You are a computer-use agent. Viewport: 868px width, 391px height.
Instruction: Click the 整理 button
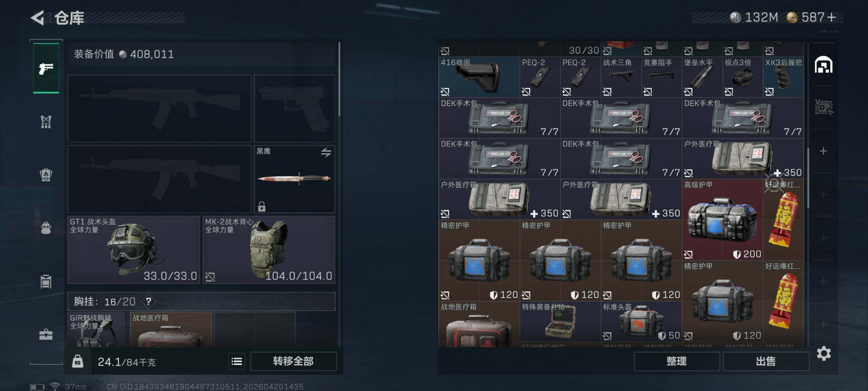click(677, 361)
